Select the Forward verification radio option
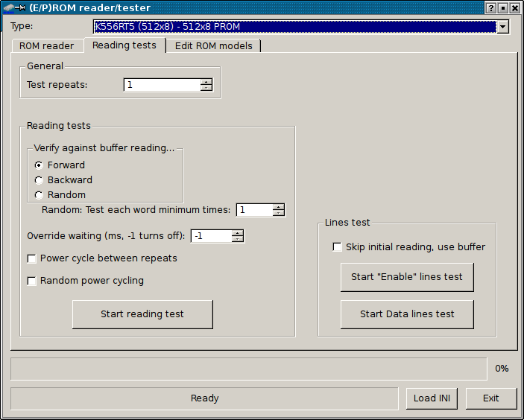 39,165
